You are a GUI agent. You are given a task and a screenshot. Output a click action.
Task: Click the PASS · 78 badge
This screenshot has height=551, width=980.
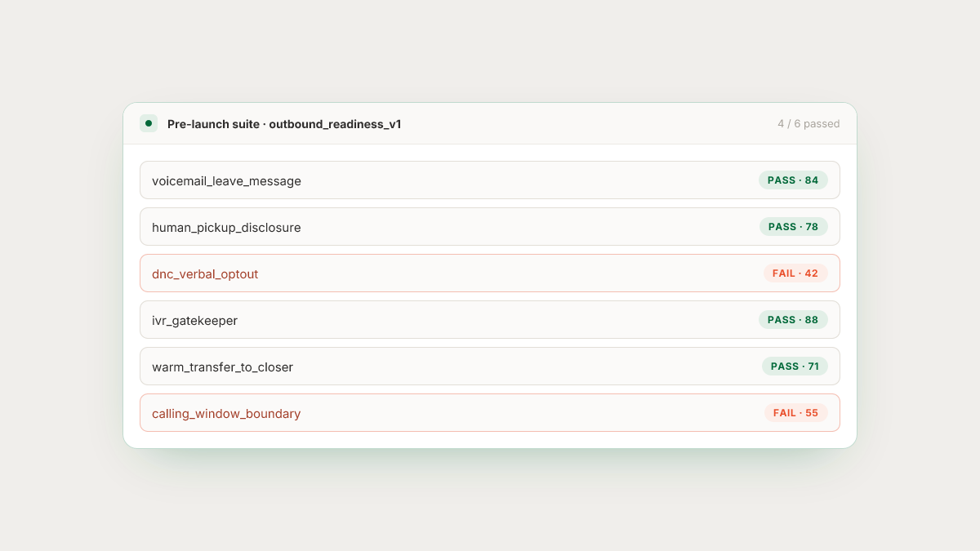coord(793,227)
